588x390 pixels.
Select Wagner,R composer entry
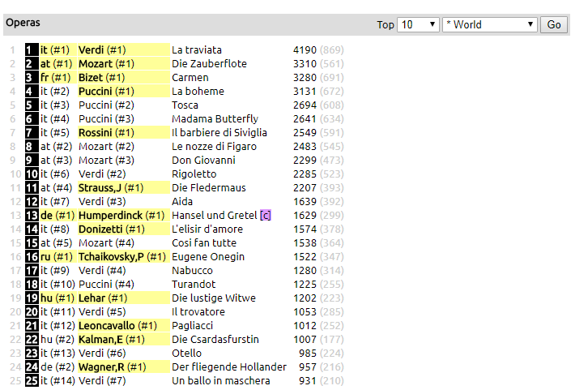click(x=101, y=366)
